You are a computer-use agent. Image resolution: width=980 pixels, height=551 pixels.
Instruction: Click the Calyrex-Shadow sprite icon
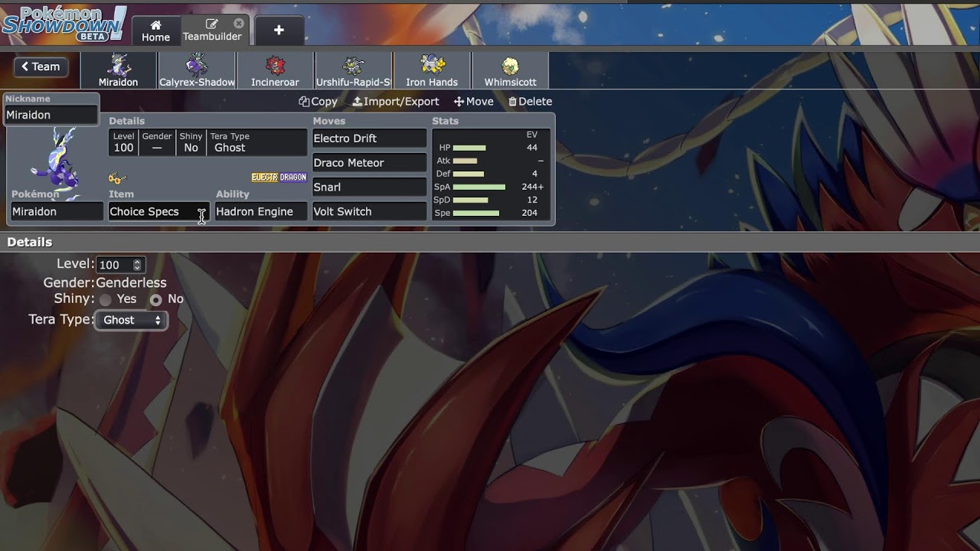point(197,65)
